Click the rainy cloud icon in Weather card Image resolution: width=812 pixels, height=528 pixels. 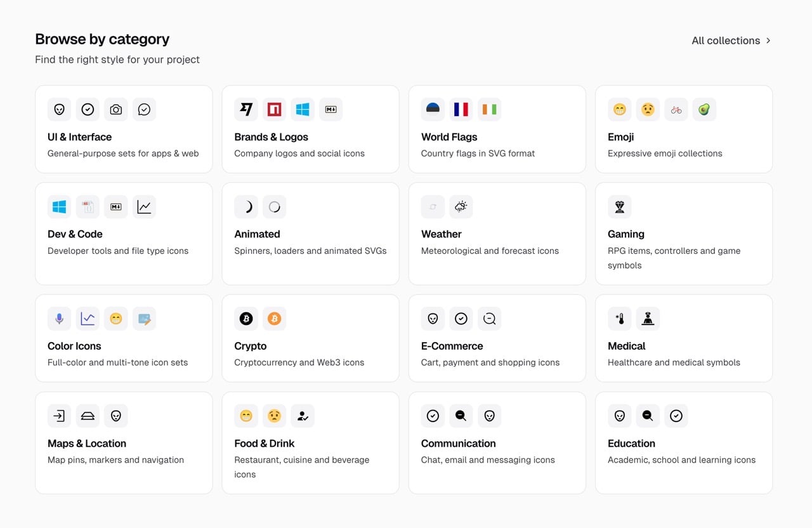coord(461,207)
